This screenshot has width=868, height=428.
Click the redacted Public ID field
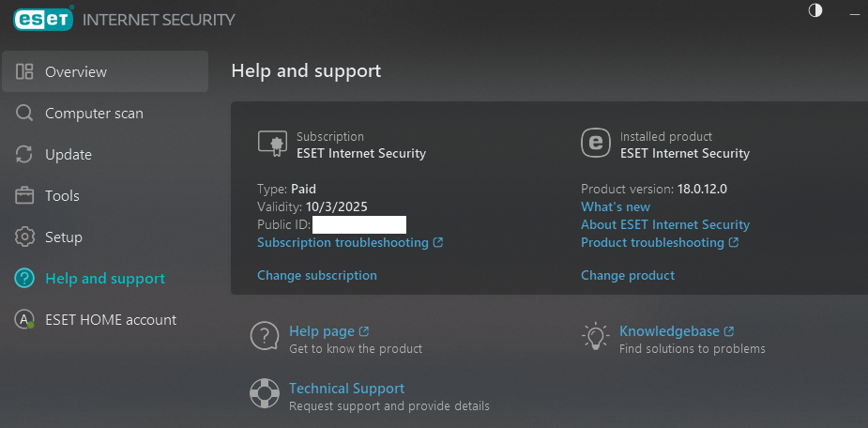point(359,224)
